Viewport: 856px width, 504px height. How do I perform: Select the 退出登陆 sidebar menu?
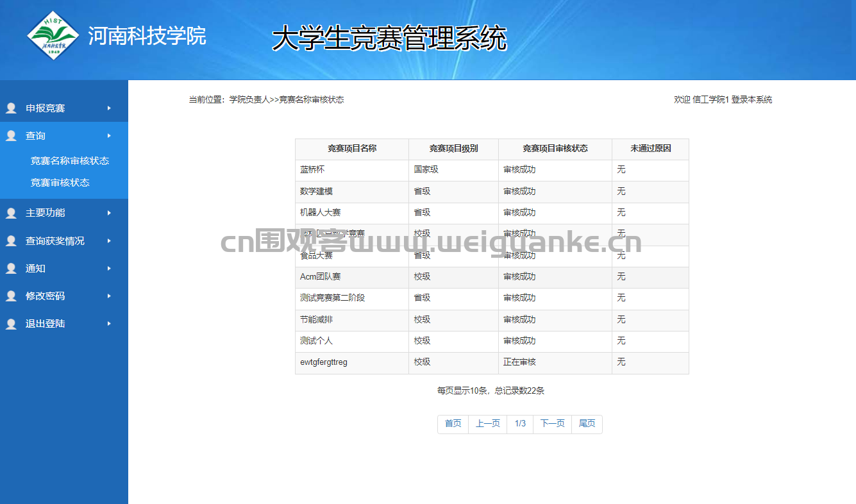(x=64, y=324)
